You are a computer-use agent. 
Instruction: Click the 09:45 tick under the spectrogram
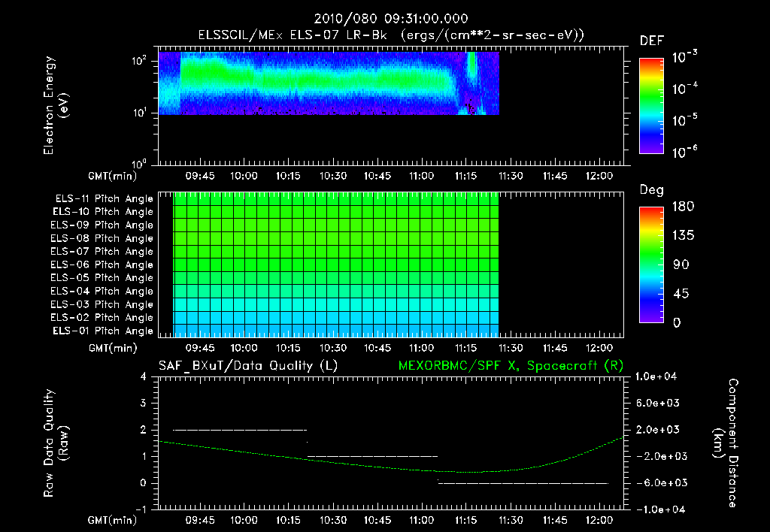click(x=200, y=176)
